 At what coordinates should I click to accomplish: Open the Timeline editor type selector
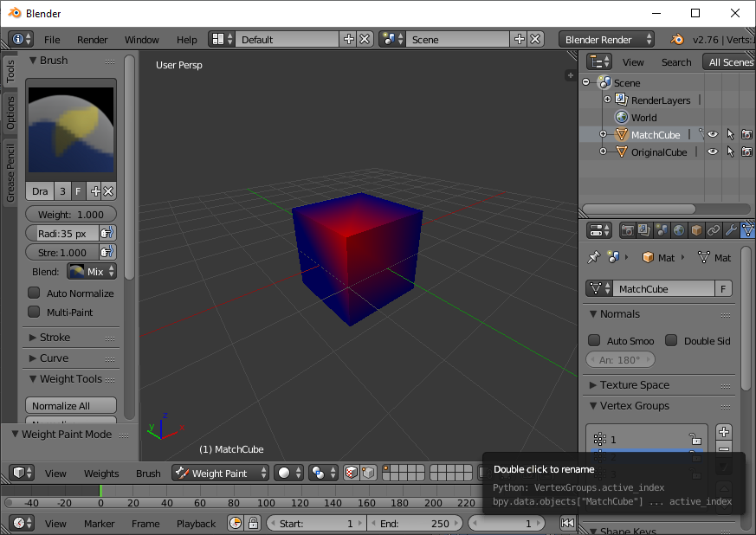pyautogui.click(x=22, y=523)
